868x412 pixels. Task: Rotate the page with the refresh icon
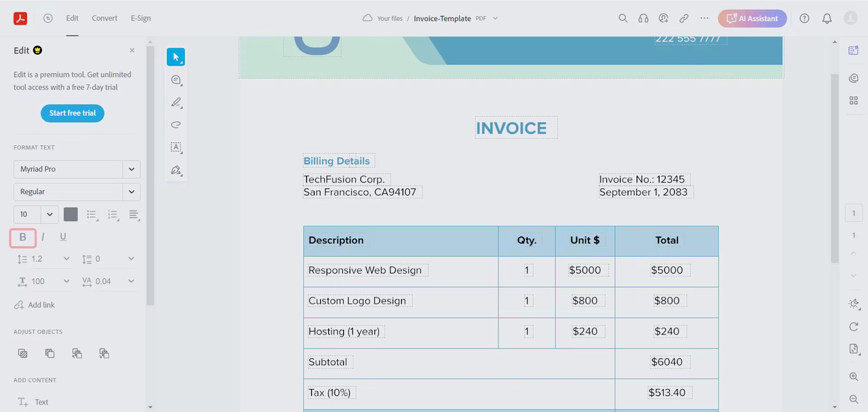point(854,327)
